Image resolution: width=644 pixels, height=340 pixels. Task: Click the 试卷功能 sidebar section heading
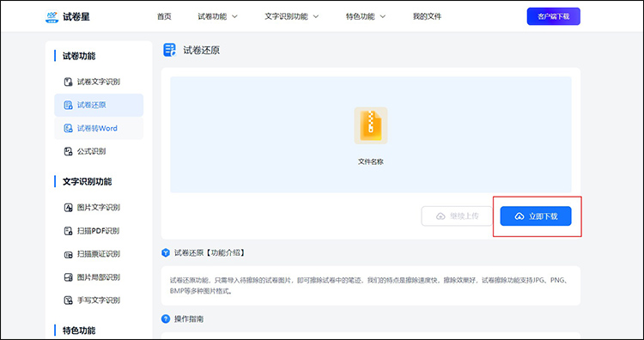point(79,56)
